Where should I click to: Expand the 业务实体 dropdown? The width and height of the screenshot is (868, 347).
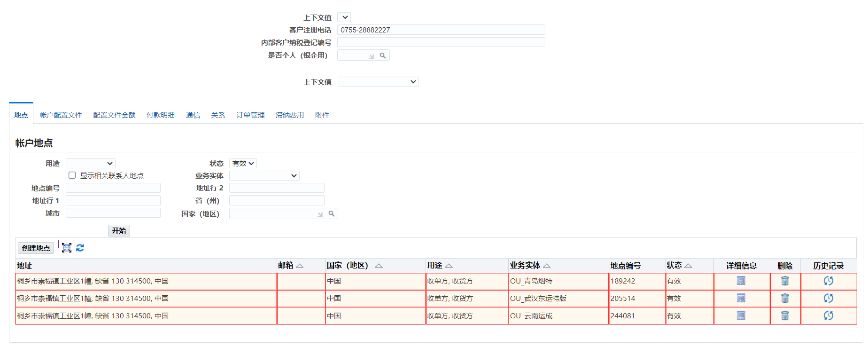[x=264, y=176]
